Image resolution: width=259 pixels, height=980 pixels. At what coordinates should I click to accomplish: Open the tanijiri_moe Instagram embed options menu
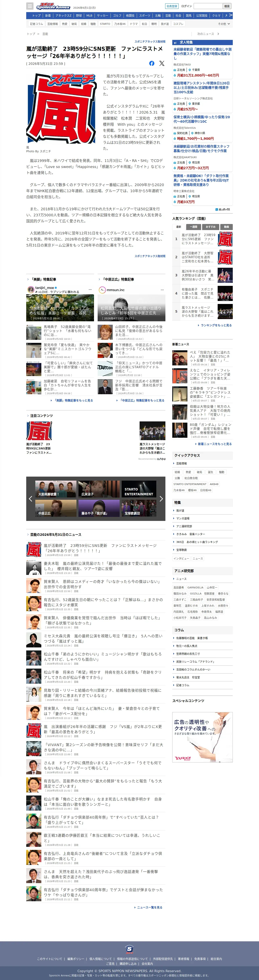point(90,289)
